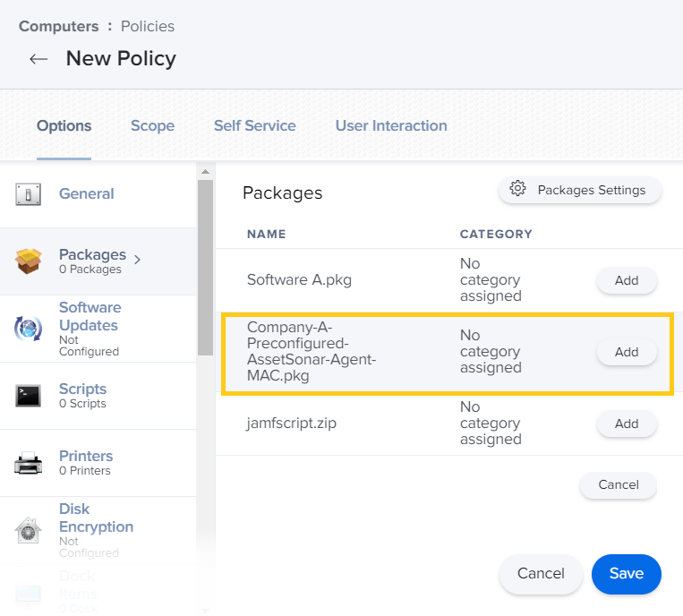This screenshot has width=683, height=616.
Task: Save the new policy
Action: click(x=626, y=574)
